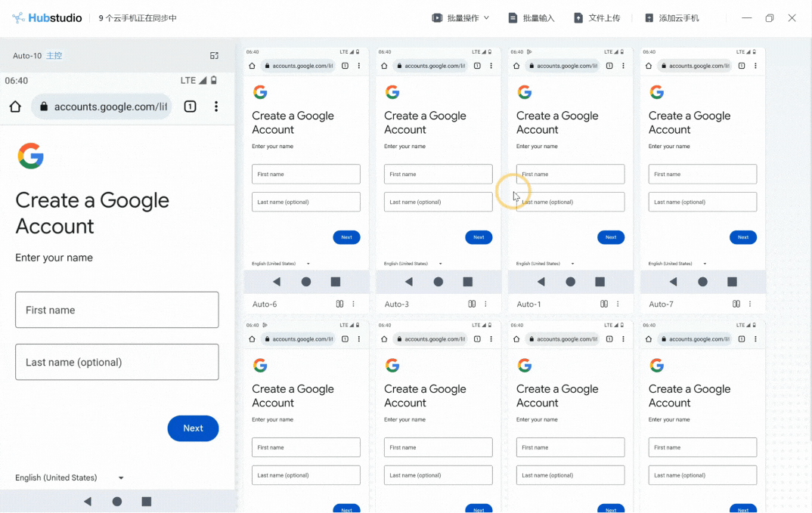Click the Next button in Auto-3 phone
The image size is (812, 513).
point(479,237)
